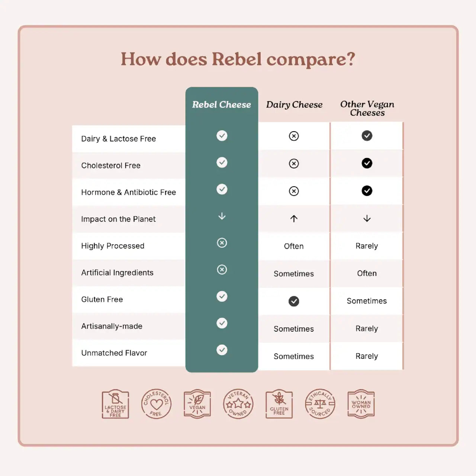This screenshot has width=476, height=476.
Task: Click Dairy Cheese checkmark in Gluten Free row
Action: point(294,301)
